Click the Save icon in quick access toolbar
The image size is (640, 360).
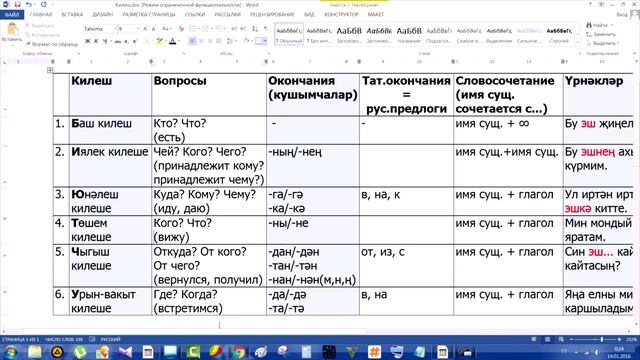tap(18, 4)
